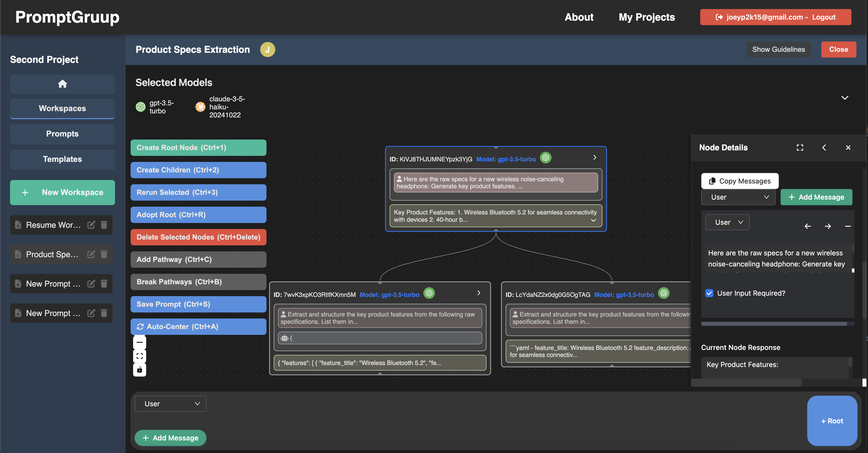This screenshot has height=453, width=868.
Task: Go to My Projects menu
Action: (x=646, y=17)
